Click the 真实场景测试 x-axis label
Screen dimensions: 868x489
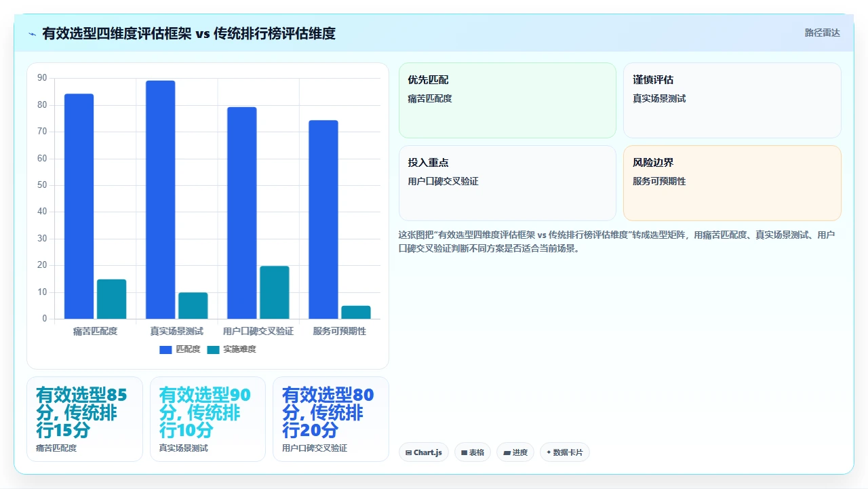176,331
